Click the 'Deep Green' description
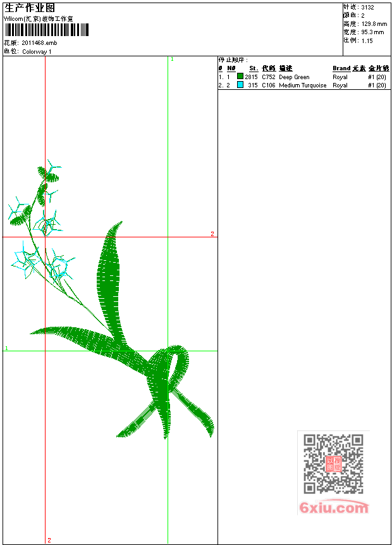Screen dimensions: 392x545 (x=294, y=77)
